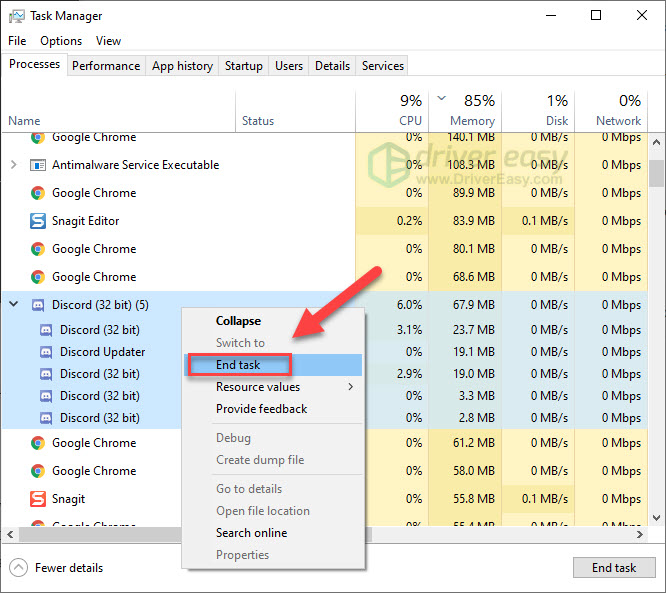Image resolution: width=666 pixels, height=593 pixels.
Task: Click the Discord (32 bit) (5) group icon
Action: (x=38, y=305)
